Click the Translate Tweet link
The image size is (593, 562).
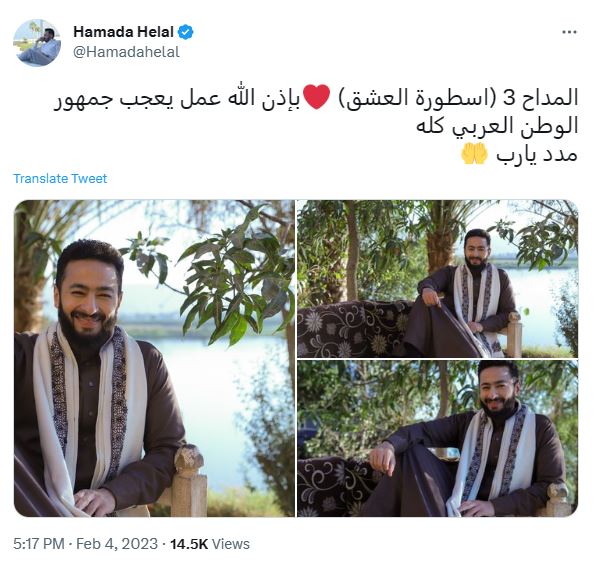60,179
